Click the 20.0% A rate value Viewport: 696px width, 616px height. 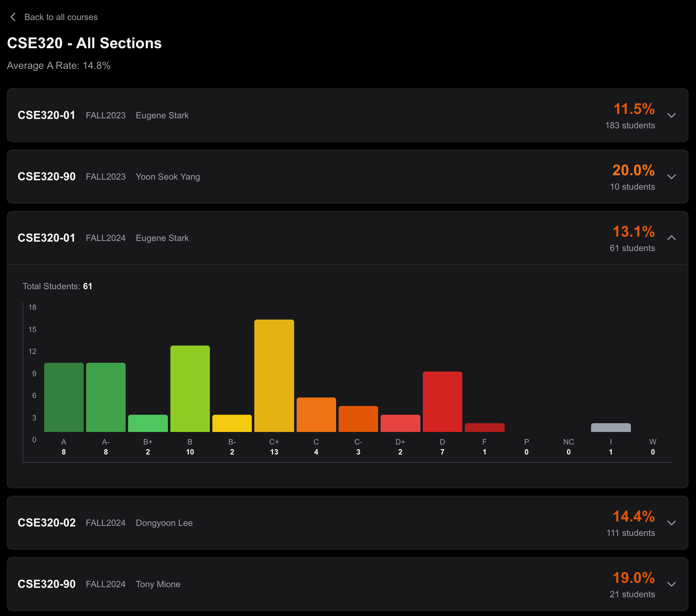coord(633,170)
